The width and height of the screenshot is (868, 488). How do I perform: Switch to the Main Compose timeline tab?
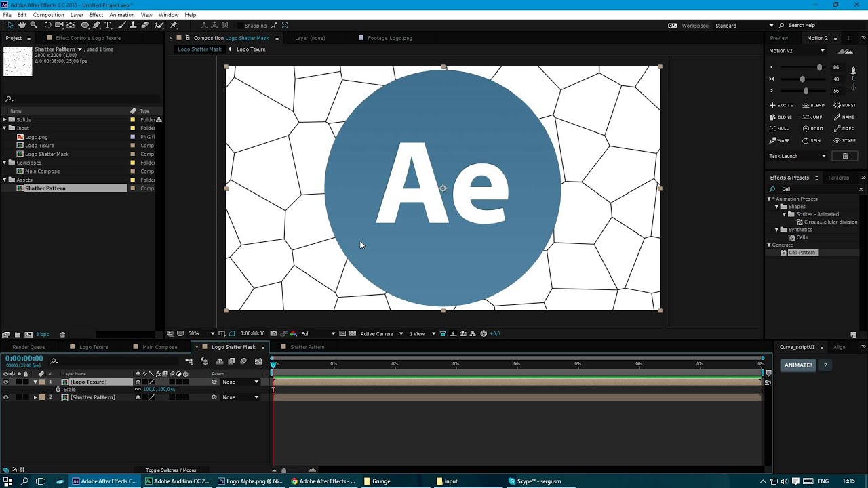click(x=160, y=347)
